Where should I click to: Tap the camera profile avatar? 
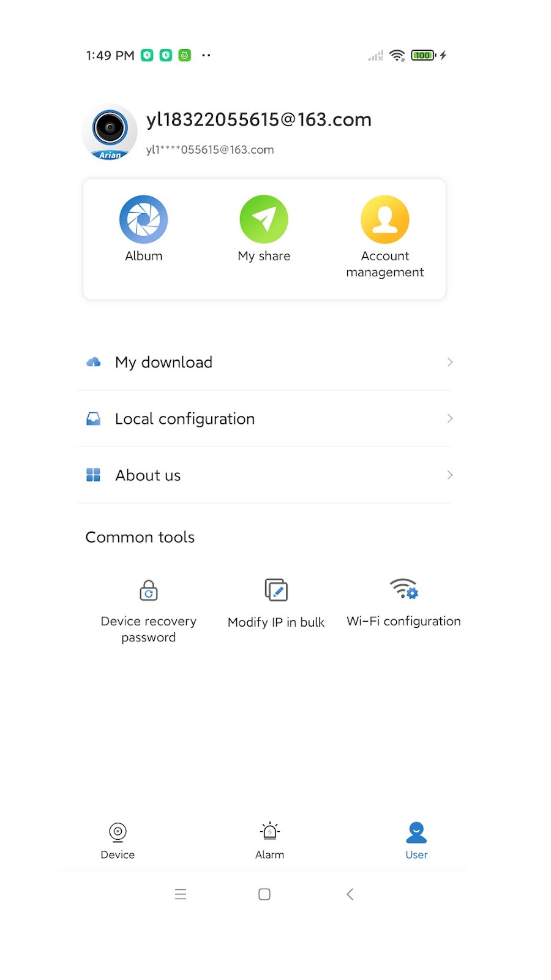[x=110, y=132]
